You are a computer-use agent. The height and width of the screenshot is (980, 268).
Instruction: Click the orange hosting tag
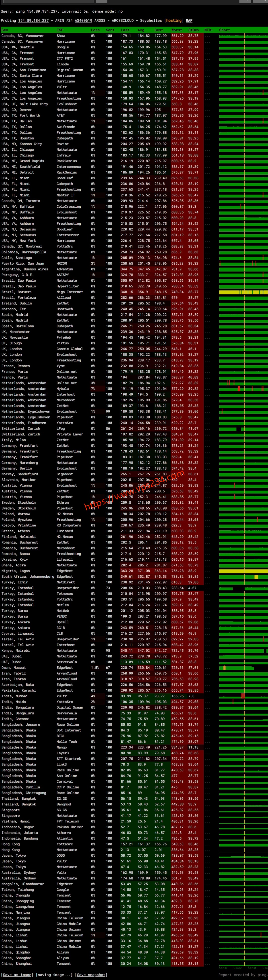174,21
